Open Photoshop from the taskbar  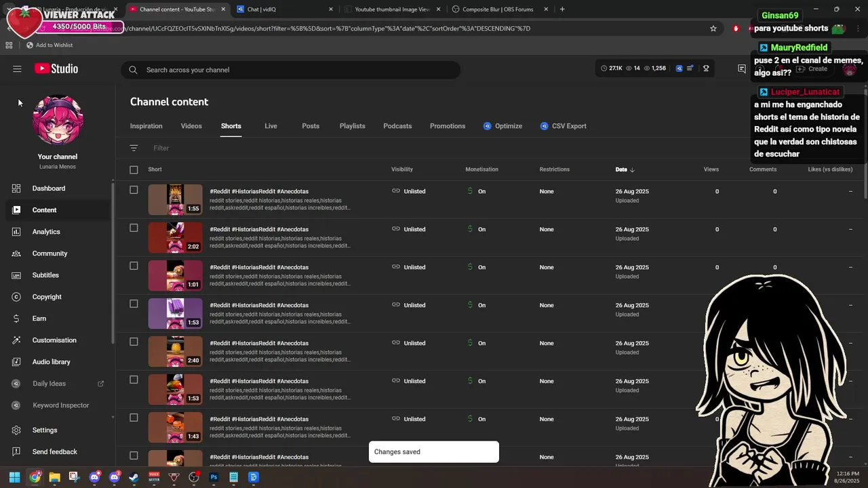[x=214, y=477]
